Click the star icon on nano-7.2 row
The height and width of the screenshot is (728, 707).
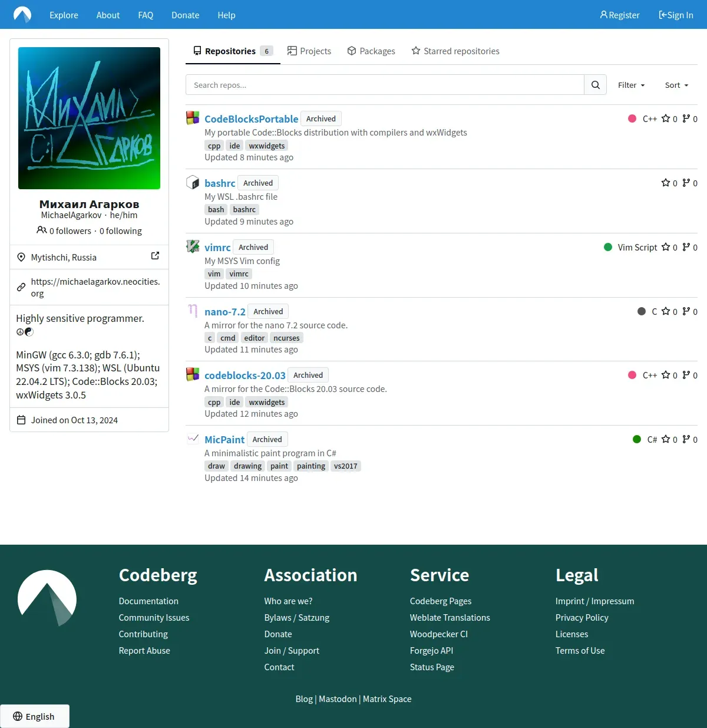point(666,311)
